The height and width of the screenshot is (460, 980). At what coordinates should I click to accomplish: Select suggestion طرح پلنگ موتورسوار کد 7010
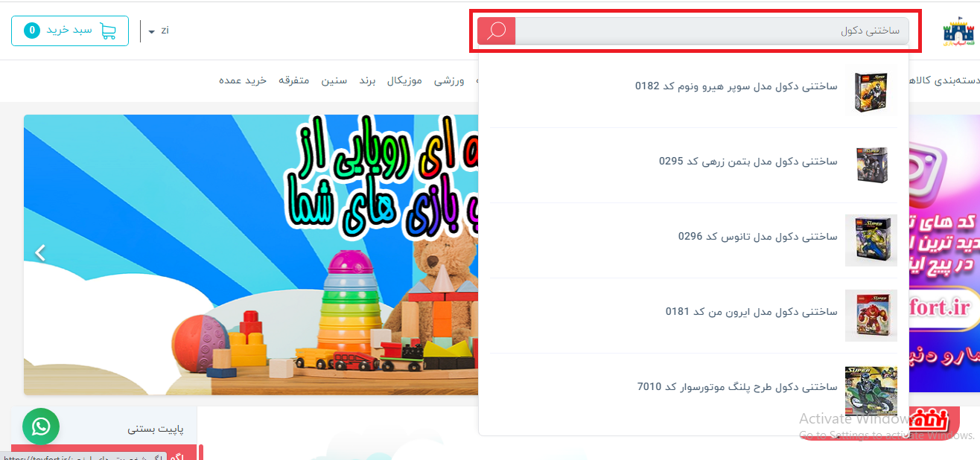[x=694, y=391]
